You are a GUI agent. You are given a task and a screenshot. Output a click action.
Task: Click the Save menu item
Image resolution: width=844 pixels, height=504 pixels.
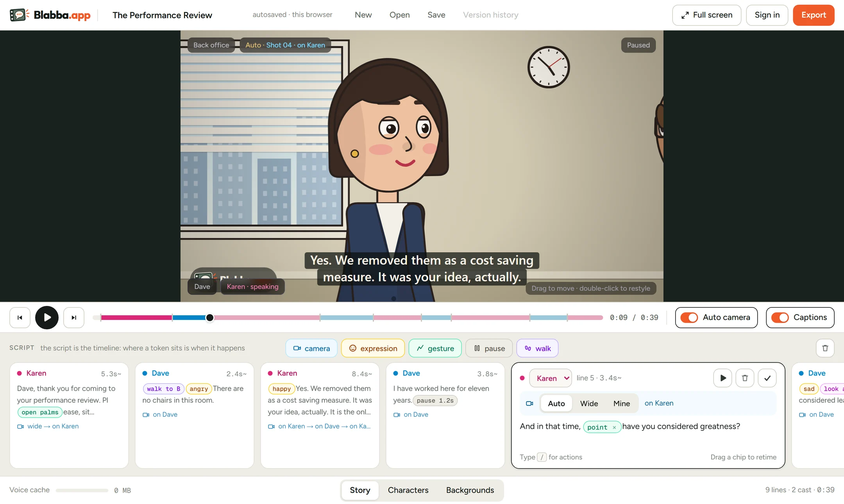coord(436,15)
